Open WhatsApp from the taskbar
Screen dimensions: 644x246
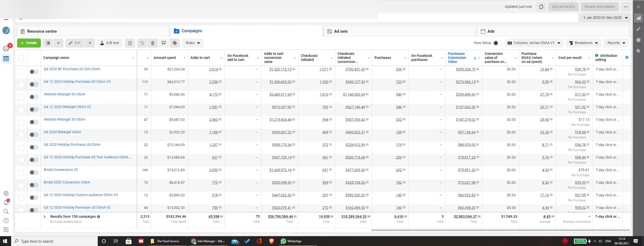(x=291, y=241)
